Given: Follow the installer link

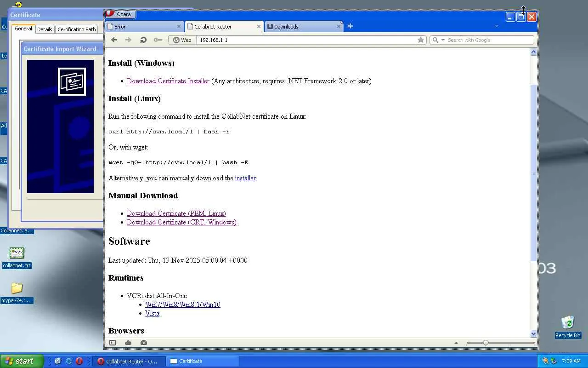Looking at the screenshot, I should pyautogui.click(x=245, y=178).
